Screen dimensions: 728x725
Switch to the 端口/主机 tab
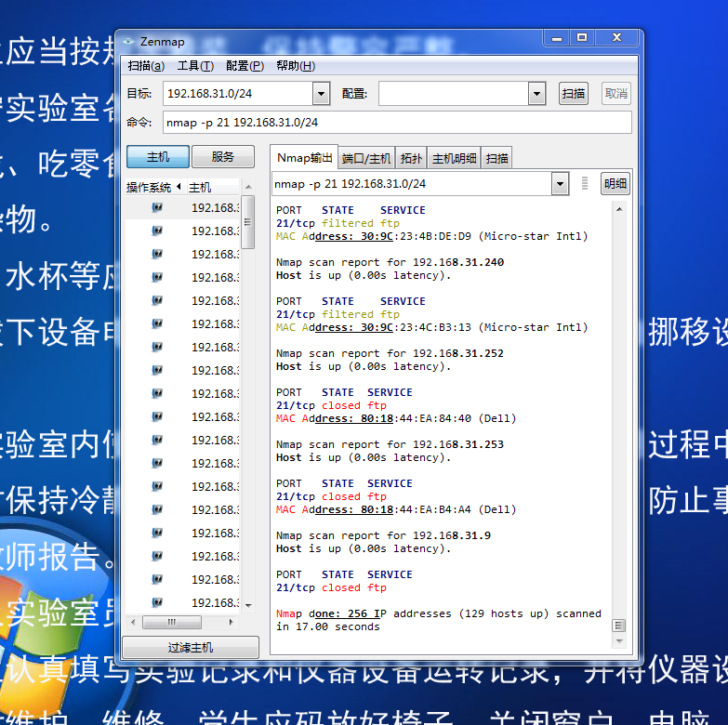pyautogui.click(x=365, y=159)
